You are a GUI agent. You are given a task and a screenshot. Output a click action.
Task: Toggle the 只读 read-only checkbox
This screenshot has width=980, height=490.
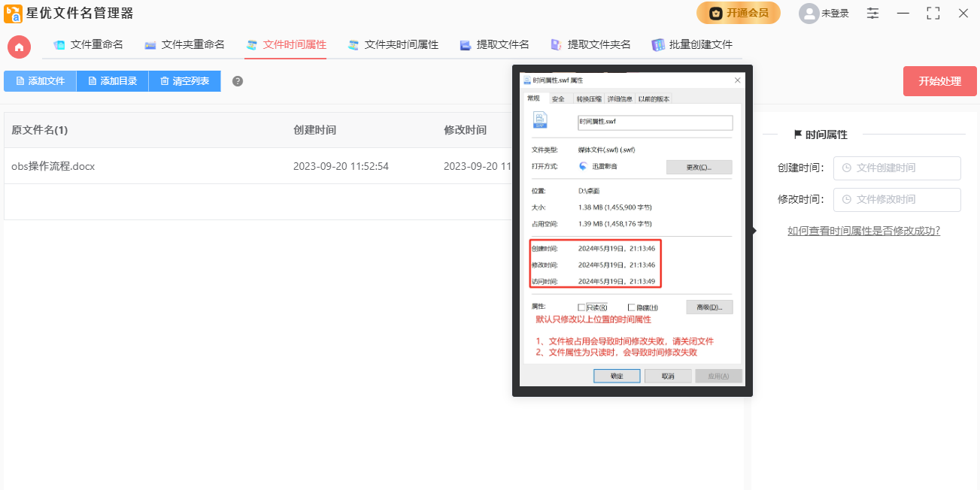coord(581,307)
